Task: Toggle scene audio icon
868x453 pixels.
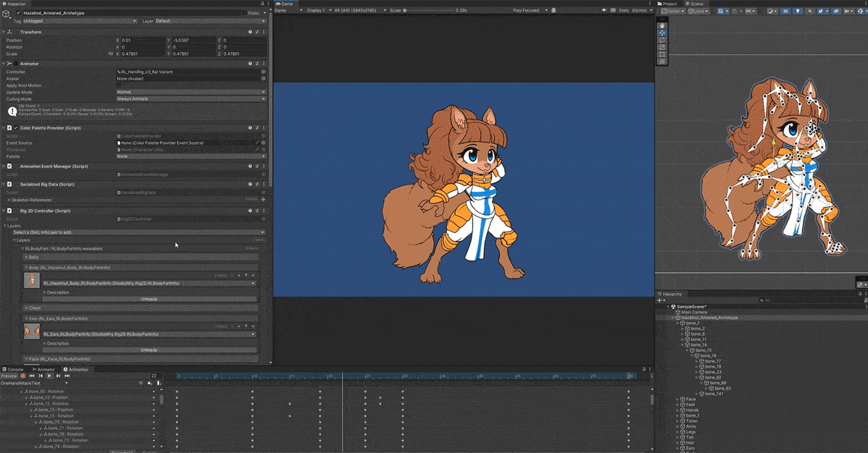Action: pyautogui.click(x=811, y=11)
